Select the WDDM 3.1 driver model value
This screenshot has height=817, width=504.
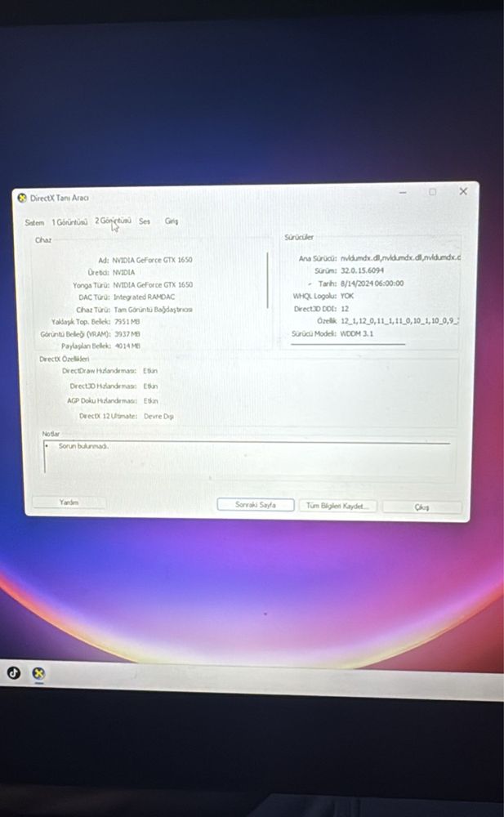pos(357,333)
